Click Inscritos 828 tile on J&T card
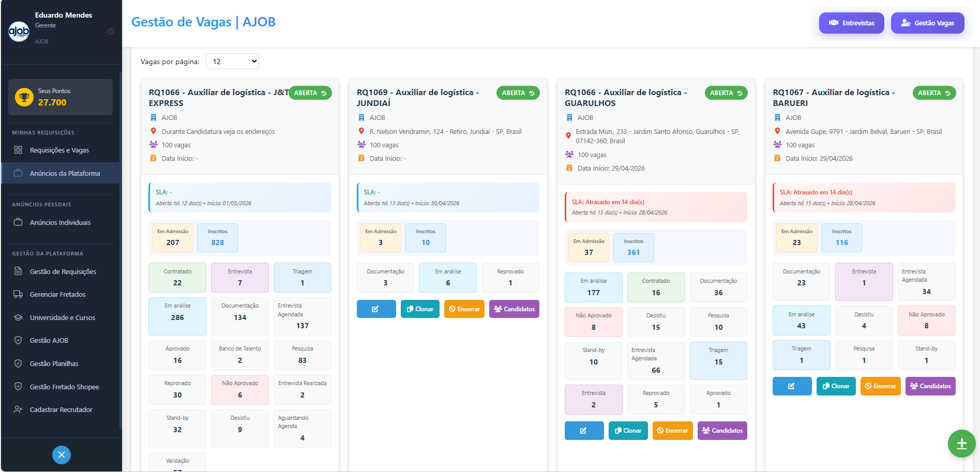Viewport: 980px width, 472px height. (218, 238)
